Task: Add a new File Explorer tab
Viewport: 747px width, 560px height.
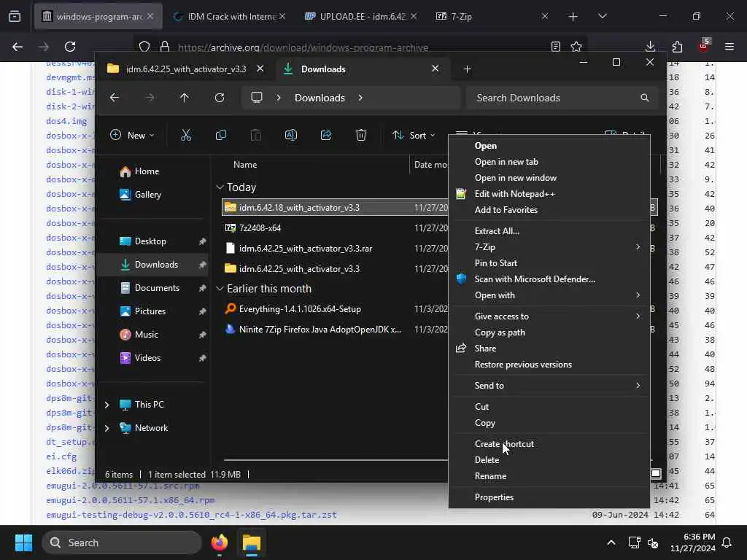Action: click(468, 69)
